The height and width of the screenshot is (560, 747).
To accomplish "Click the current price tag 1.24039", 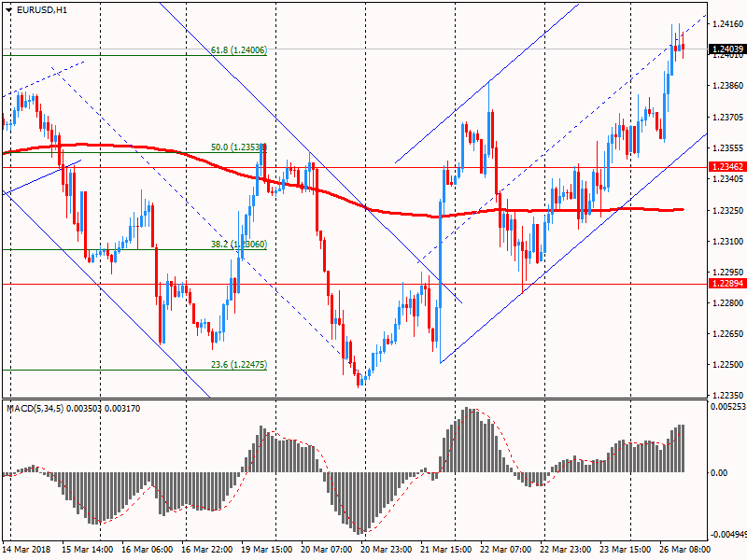I will click(x=727, y=49).
